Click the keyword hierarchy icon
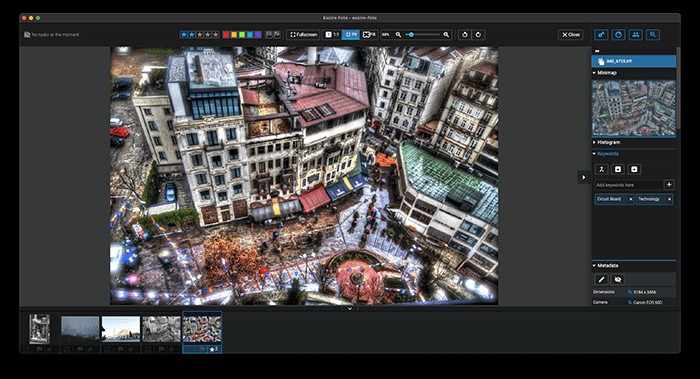This screenshot has height=379, width=700. click(x=601, y=169)
